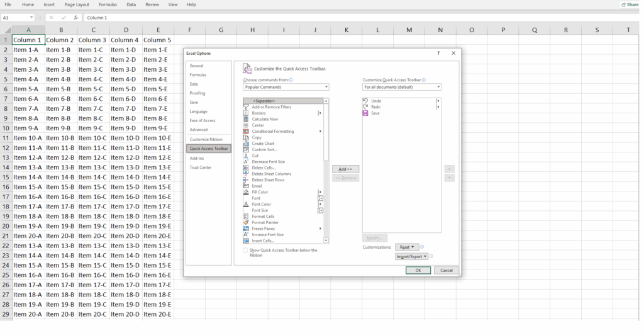Open the File menu

tap(8, 4)
